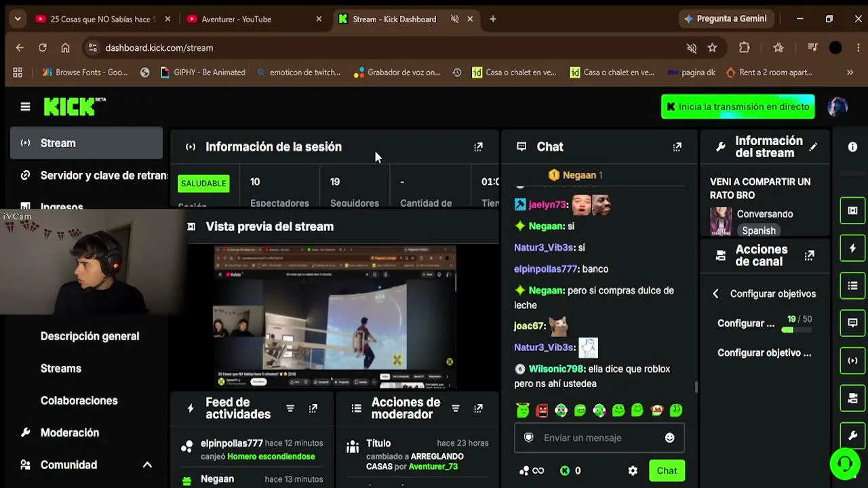Unmute the Stream - Kick Dashboard tab

(x=455, y=19)
